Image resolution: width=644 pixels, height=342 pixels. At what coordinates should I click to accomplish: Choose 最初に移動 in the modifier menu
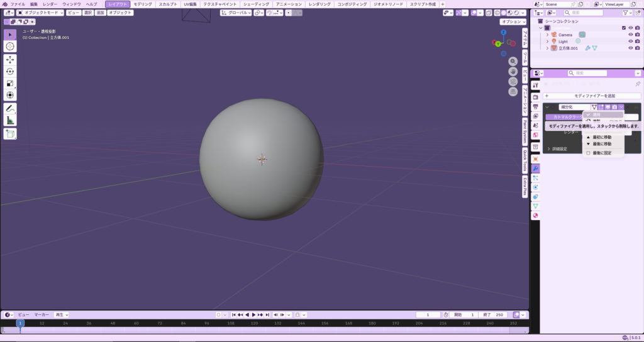click(x=602, y=137)
